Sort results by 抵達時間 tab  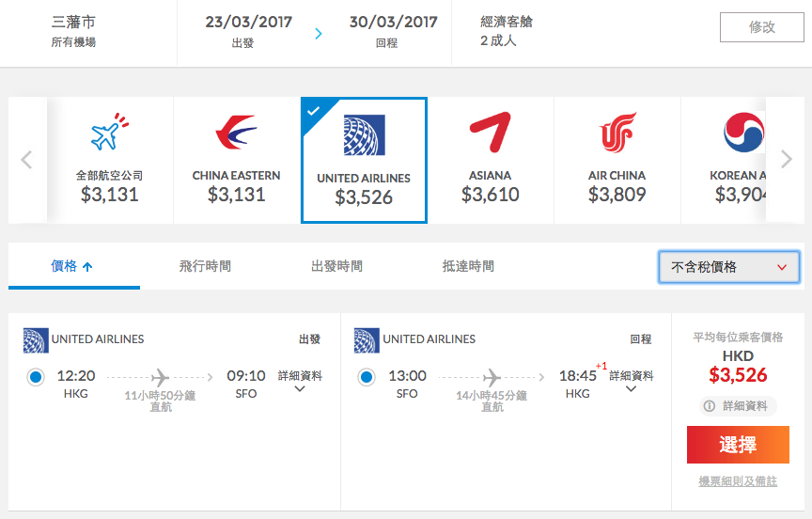[468, 266]
